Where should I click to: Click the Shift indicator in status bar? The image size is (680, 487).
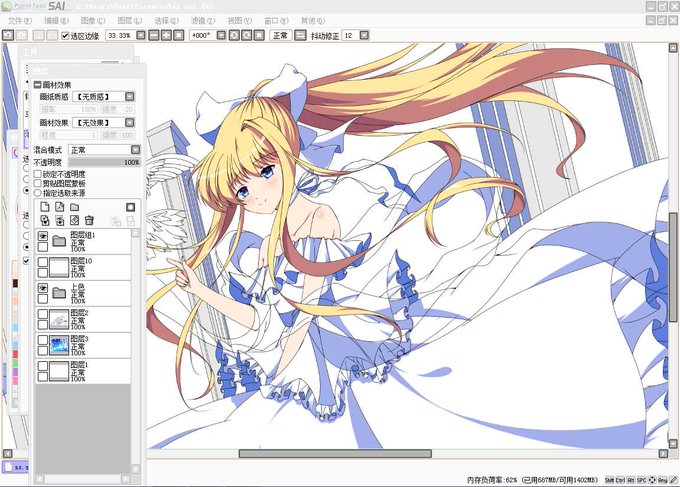click(x=609, y=480)
